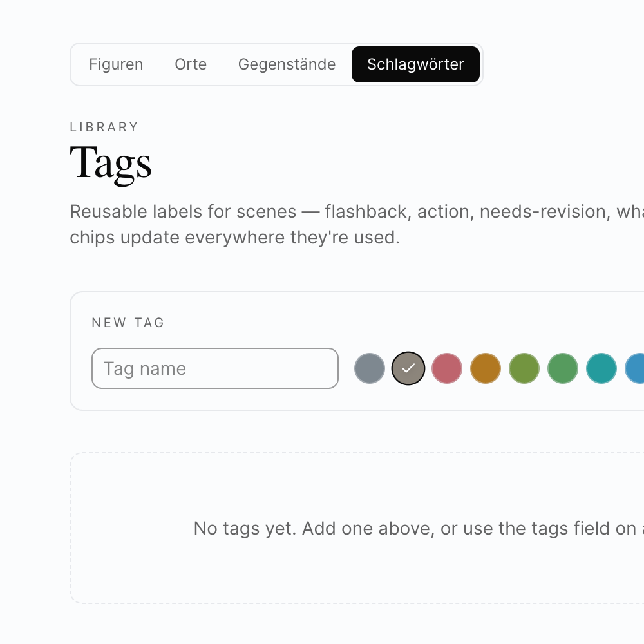This screenshot has width=644, height=644.
Task: Pick the blue swatch at the right edge
Action: tap(636, 368)
